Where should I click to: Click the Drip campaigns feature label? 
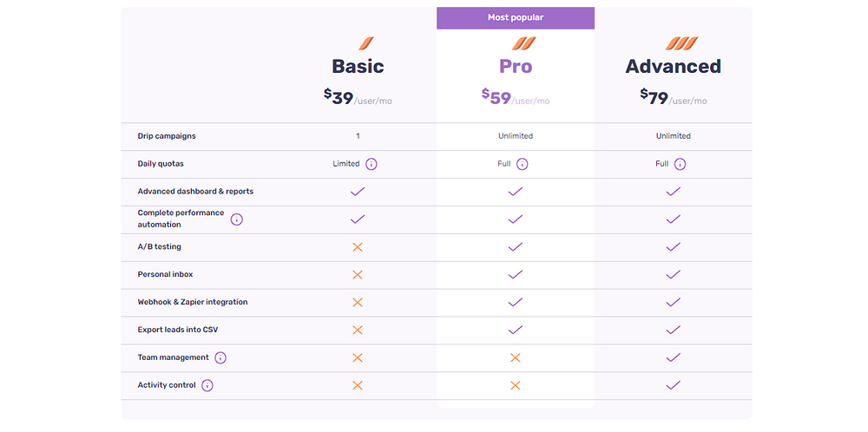(x=167, y=136)
